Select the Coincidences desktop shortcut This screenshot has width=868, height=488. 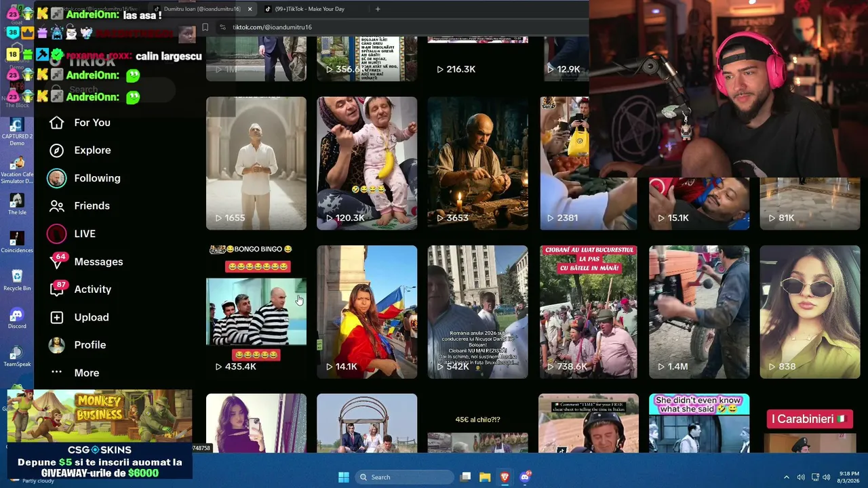point(17,243)
